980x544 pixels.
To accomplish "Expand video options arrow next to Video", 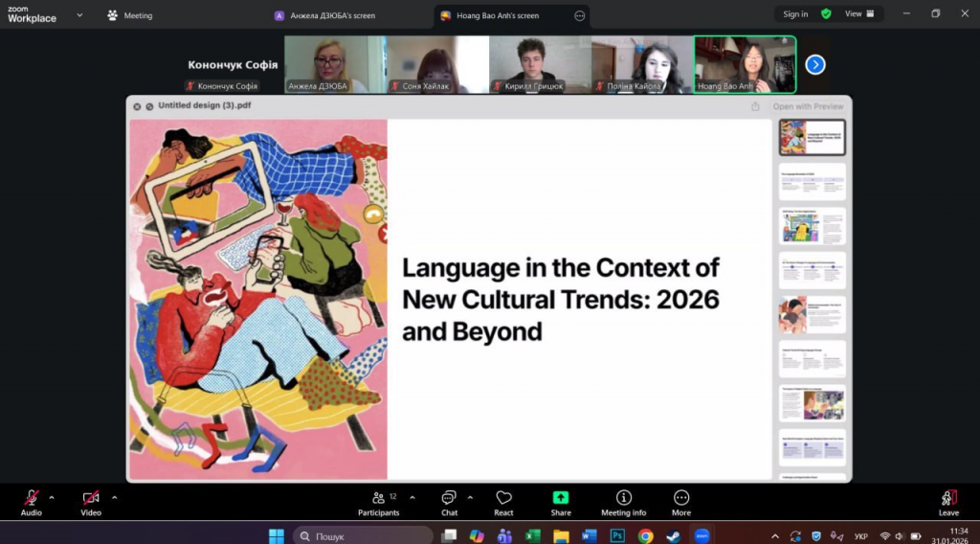I will (x=114, y=497).
